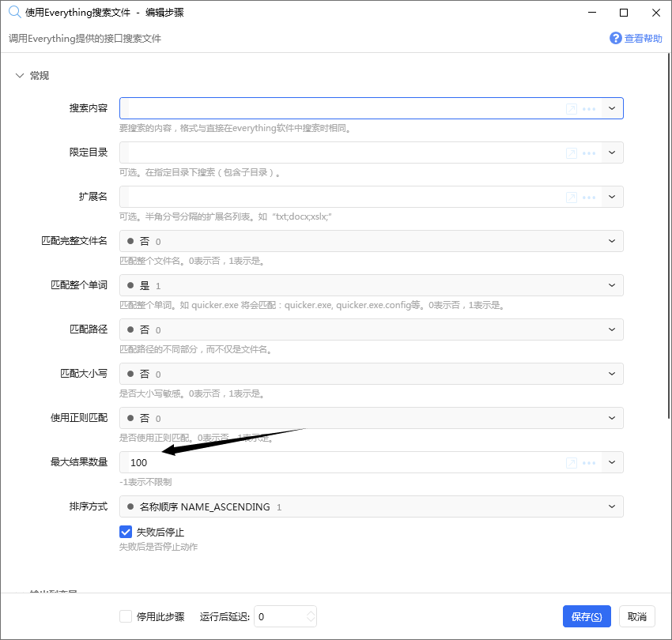Open the 匹配路径 dropdown
Image resolution: width=672 pixels, height=640 pixels.
point(371,329)
